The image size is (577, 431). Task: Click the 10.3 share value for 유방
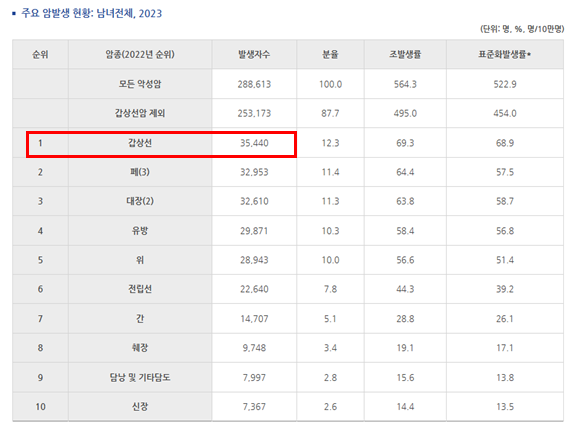(330, 231)
